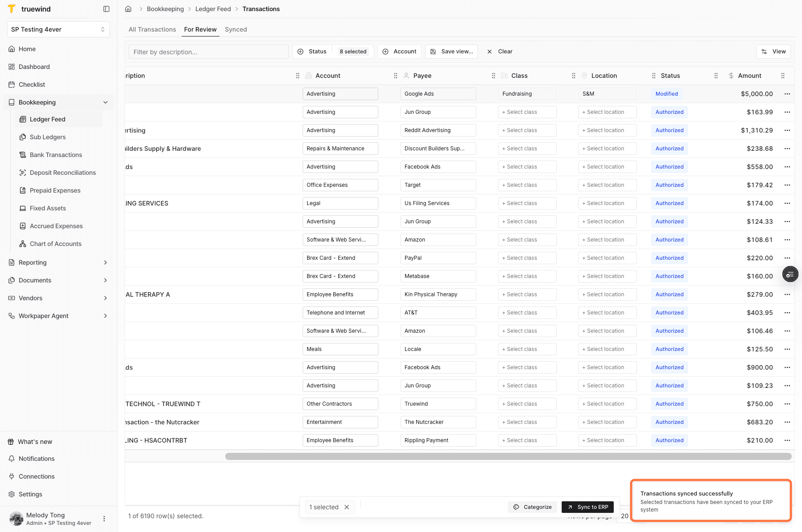Focus the Filter by description field
The height and width of the screenshot is (532, 802).
[x=209, y=52]
